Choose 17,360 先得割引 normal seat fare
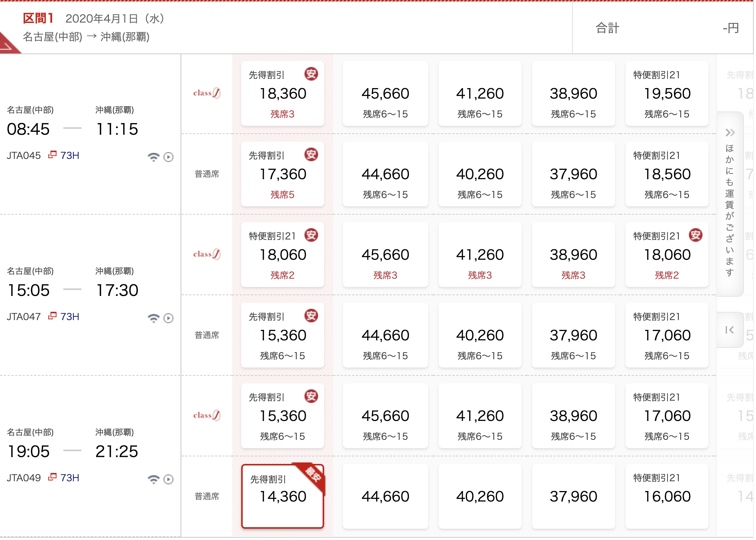Image resolution: width=756 pixels, height=540 pixels. (x=283, y=174)
